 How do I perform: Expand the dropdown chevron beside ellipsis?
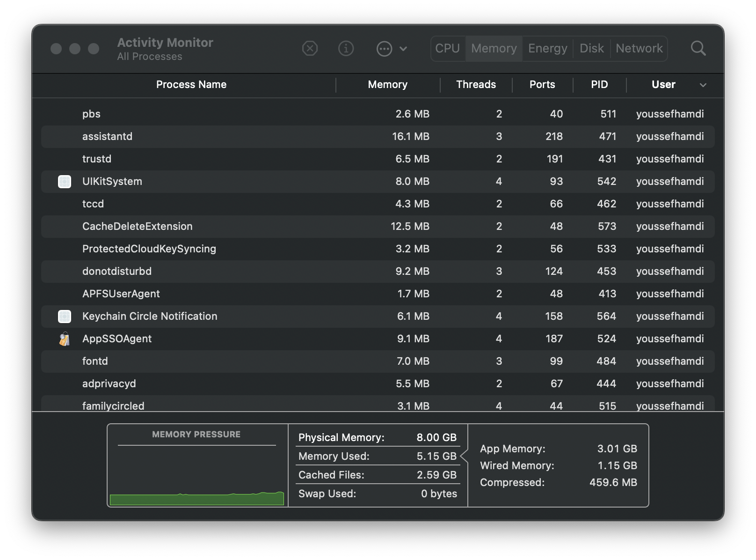[x=403, y=49]
